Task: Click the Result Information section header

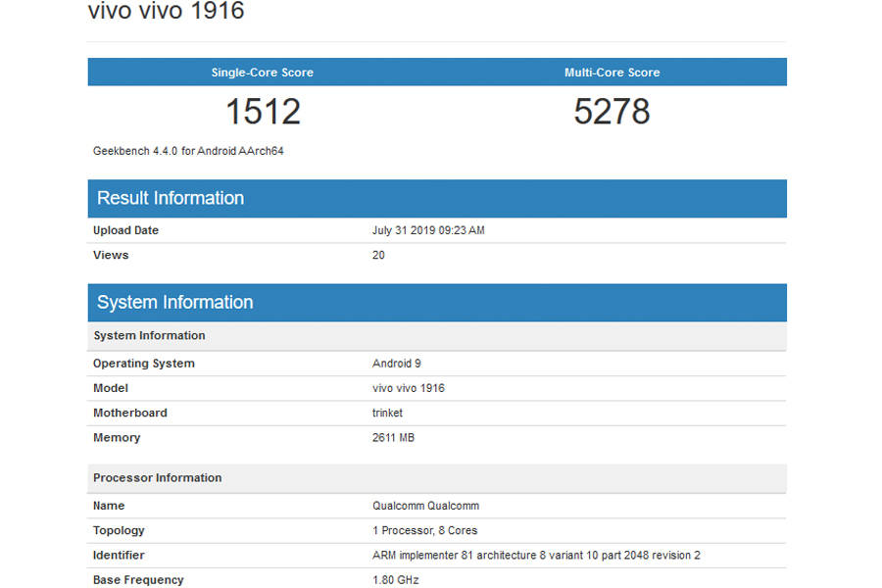Action: (x=170, y=198)
